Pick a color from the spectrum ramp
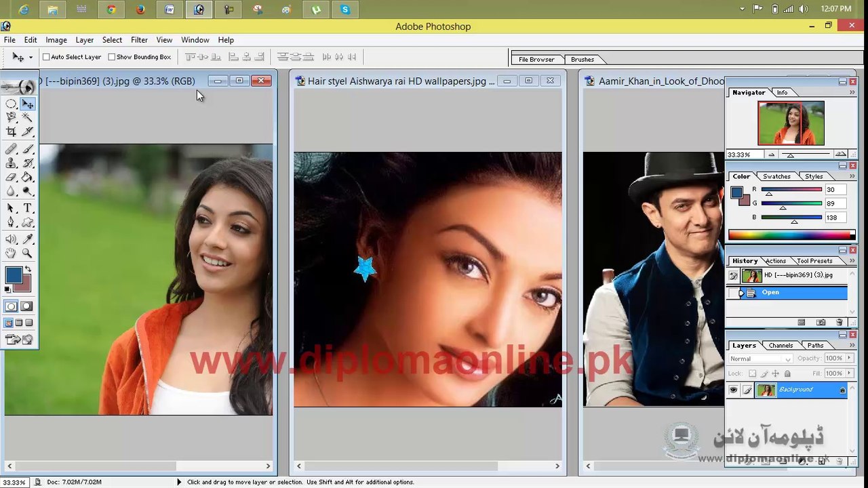 (x=791, y=235)
